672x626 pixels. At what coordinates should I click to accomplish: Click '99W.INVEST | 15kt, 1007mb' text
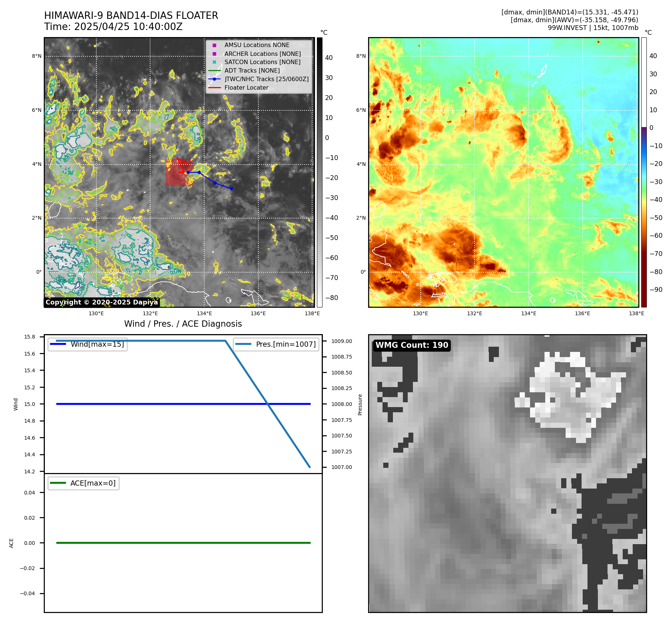coord(593,28)
